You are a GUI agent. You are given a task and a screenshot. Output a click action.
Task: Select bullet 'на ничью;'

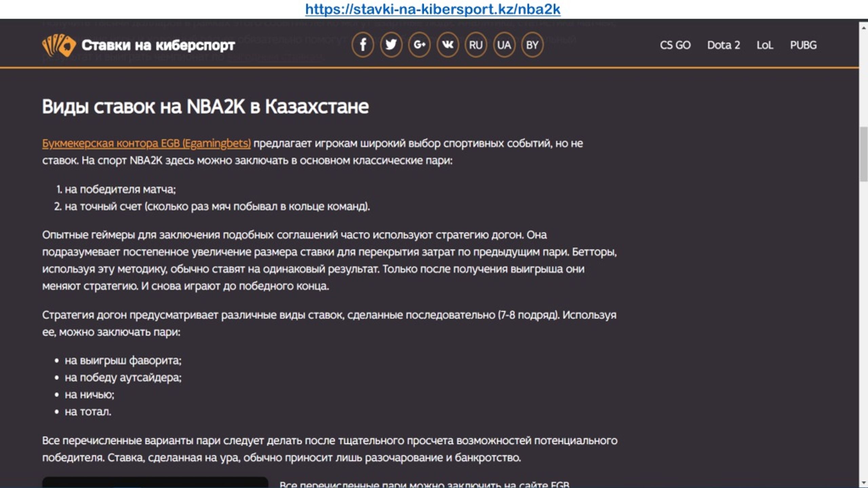pyautogui.click(x=90, y=395)
